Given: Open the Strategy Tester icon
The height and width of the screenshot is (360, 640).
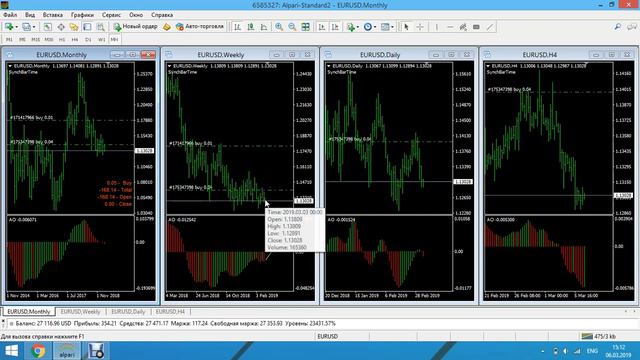Looking at the screenshot, I should pyautogui.click(x=100, y=27).
